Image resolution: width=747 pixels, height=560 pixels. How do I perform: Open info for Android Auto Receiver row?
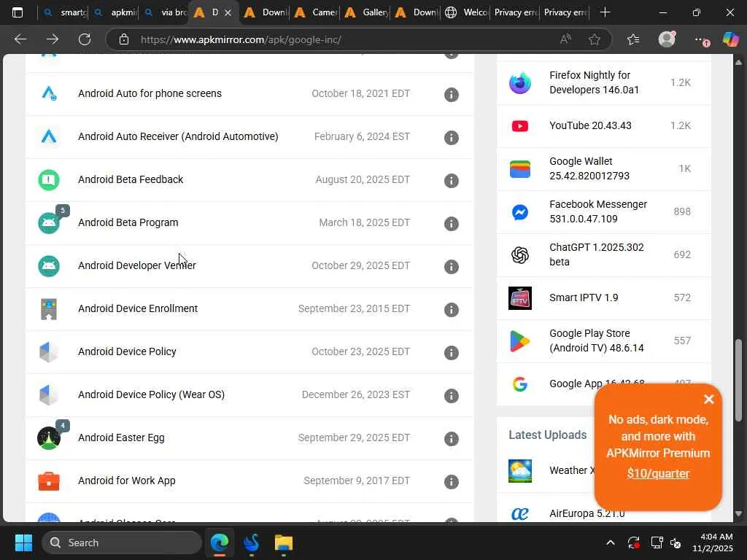pyautogui.click(x=451, y=138)
